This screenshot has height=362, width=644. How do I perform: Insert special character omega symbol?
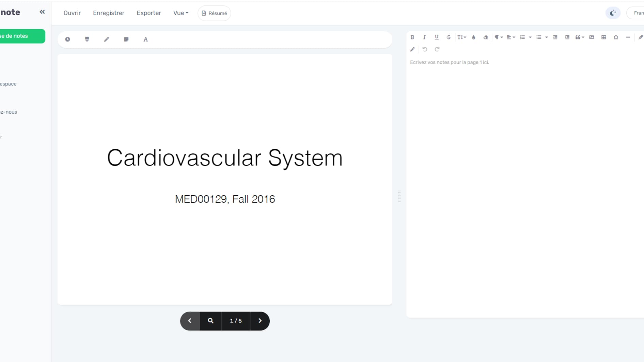tap(616, 37)
